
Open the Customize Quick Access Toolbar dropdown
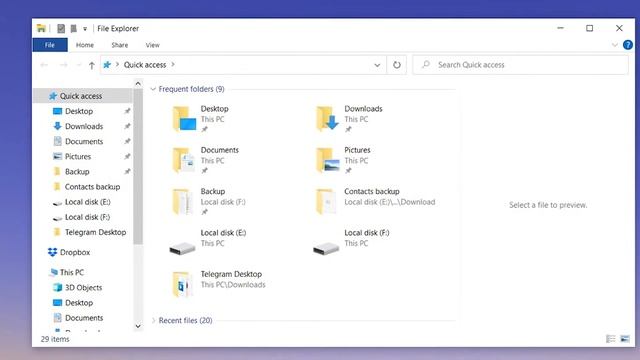pyautogui.click(x=85, y=29)
